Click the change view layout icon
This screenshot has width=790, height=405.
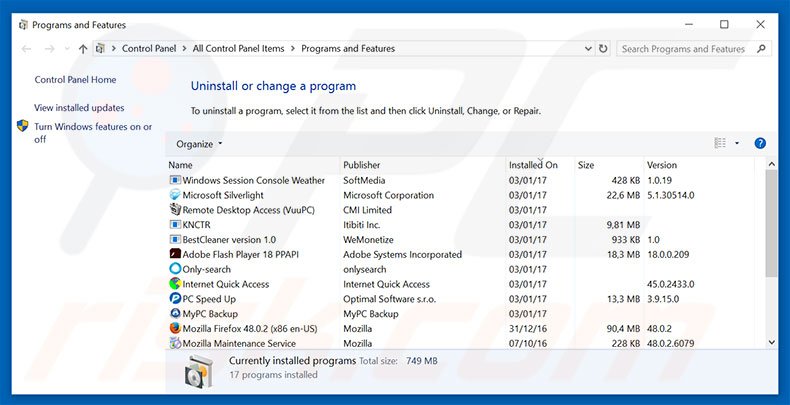click(x=720, y=143)
